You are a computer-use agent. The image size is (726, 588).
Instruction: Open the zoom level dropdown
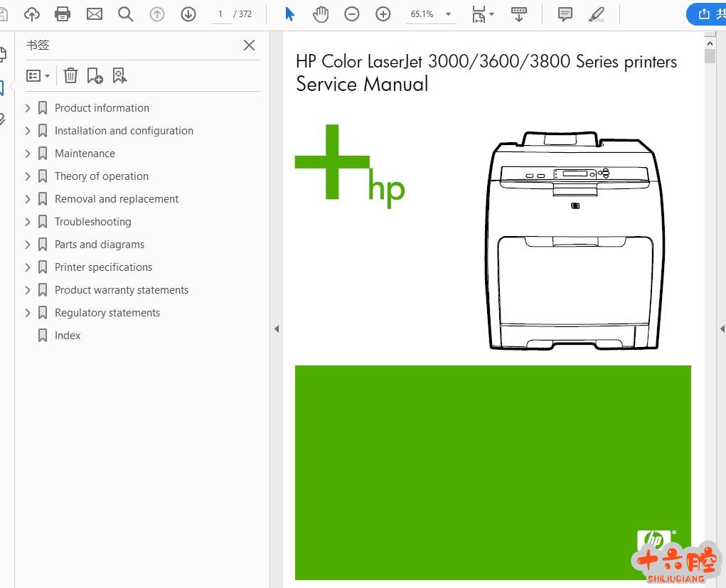coord(448,14)
